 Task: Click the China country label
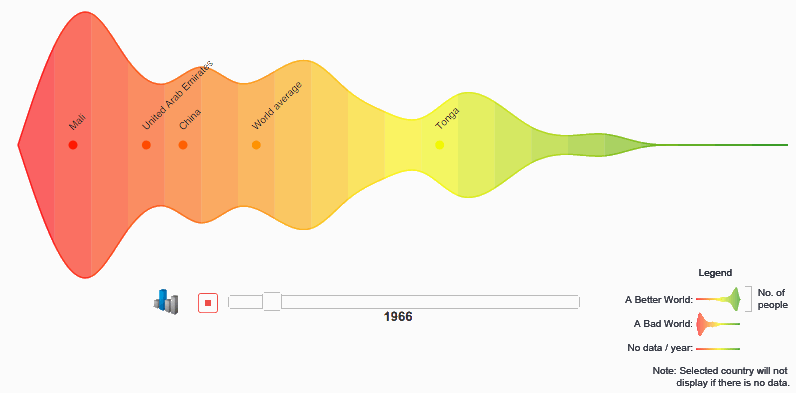click(x=190, y=119)
